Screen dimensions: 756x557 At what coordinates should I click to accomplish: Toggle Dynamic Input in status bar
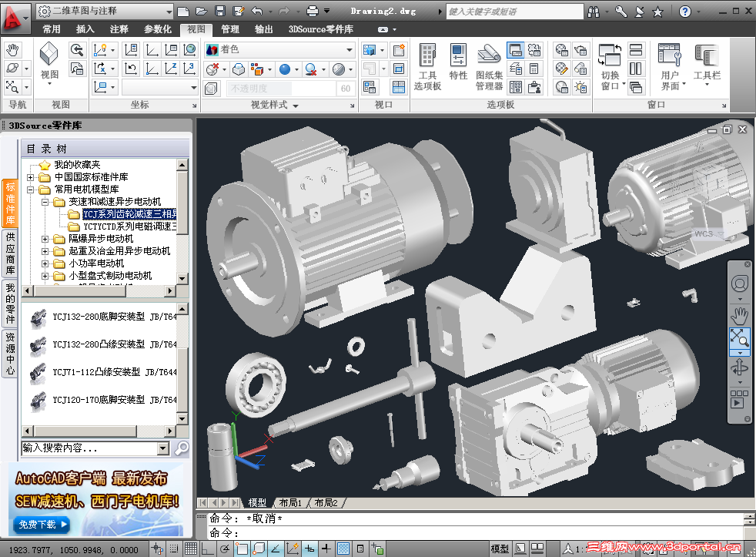[x=309, y=549]
